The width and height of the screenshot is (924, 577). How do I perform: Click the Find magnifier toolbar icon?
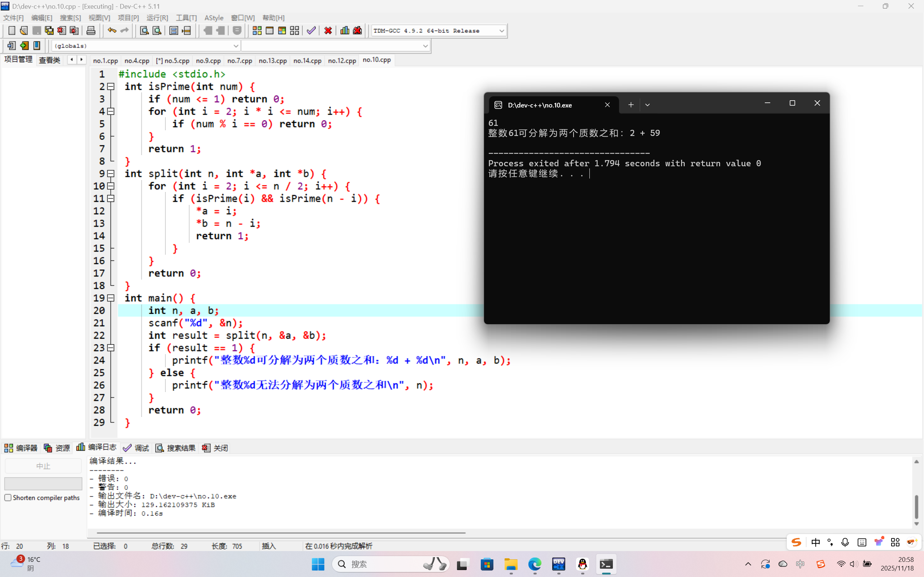click(x=144, y=31)
